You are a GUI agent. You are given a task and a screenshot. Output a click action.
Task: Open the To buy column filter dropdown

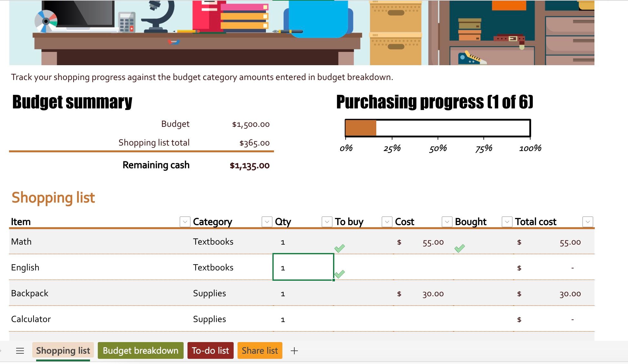click(387, 222)
